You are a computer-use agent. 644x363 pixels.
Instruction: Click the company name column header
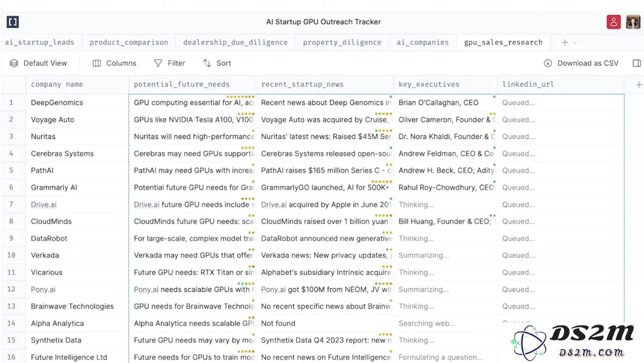click(77, 84)
